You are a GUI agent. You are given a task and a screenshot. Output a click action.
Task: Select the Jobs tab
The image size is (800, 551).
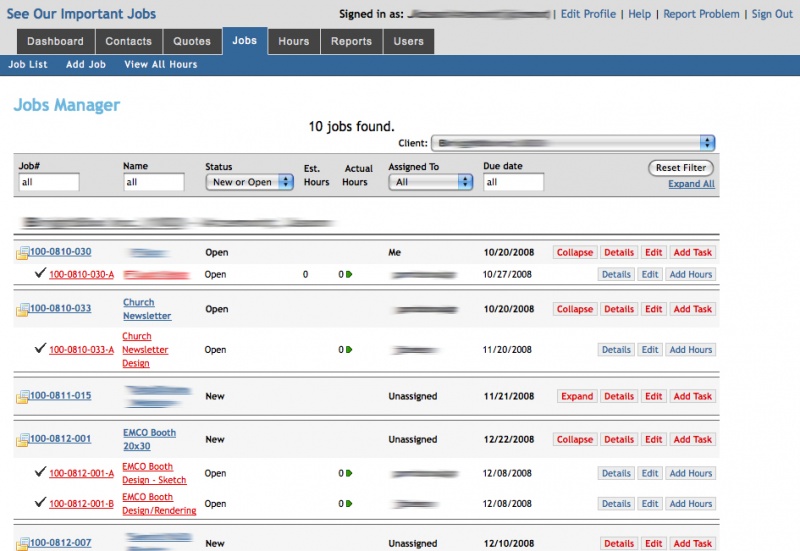[x=245, y=41]
